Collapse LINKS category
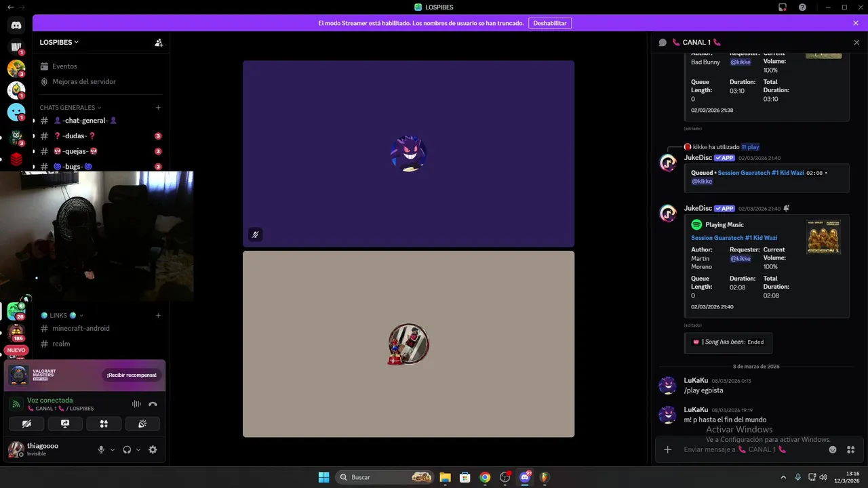Screen dimensions: 868x488 tap(62, 315)
